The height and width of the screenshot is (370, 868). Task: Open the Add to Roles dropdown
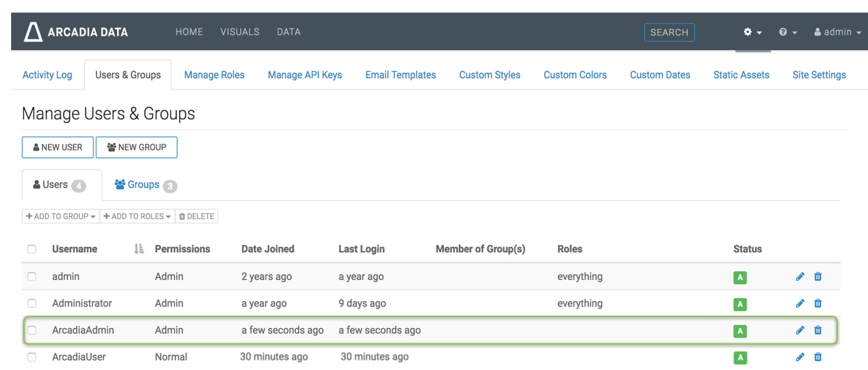point(137,216)
